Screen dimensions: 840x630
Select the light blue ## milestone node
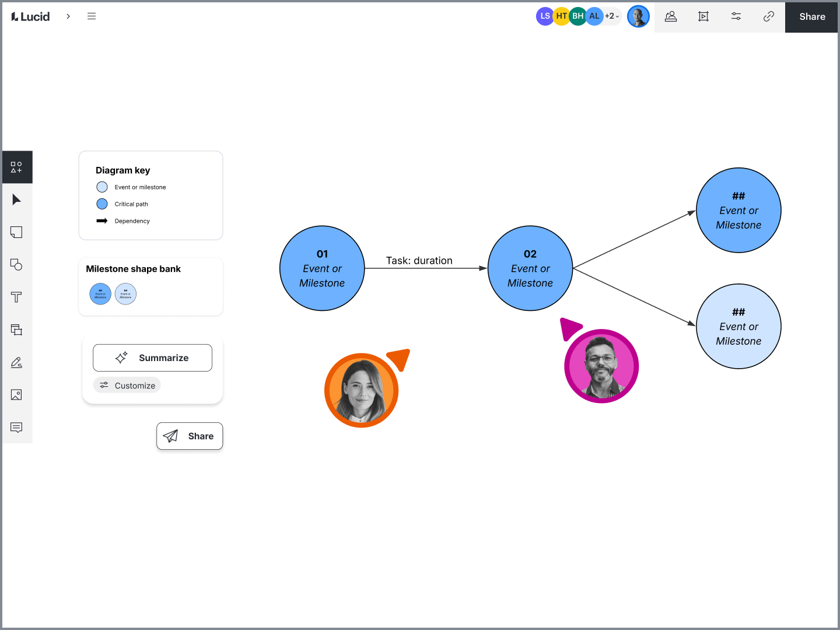(x=738, y=327)
